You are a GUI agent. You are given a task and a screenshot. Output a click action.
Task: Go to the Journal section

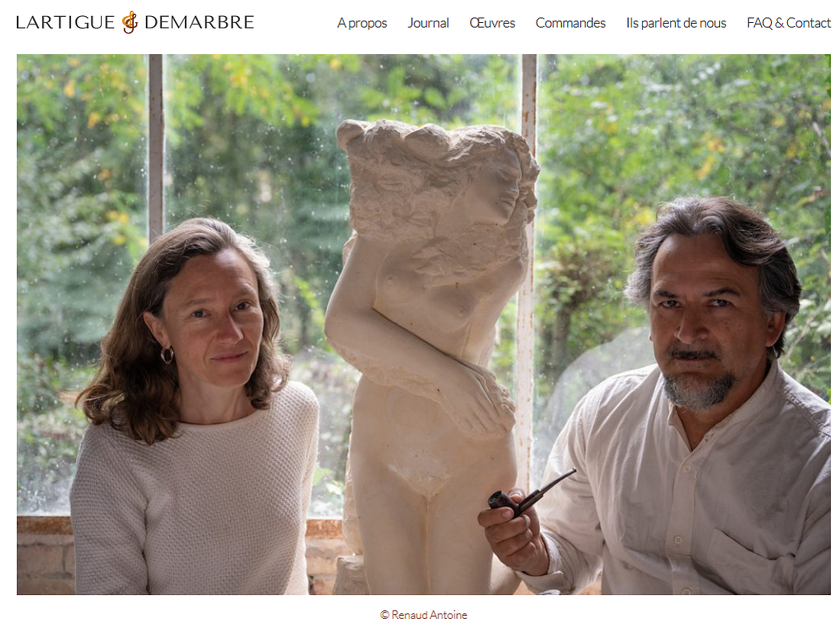click(428, 23)
